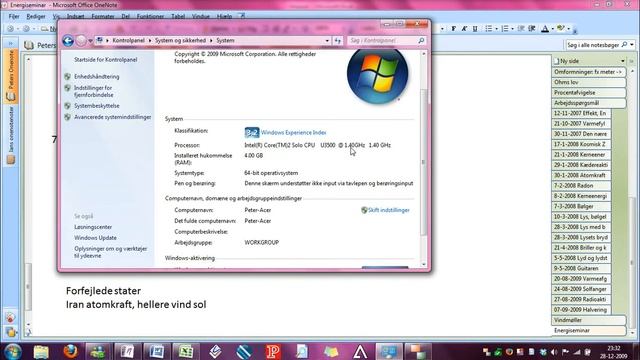This screenshot has width=640, height=360.
Task: Select the Vindmøller page tab
Action: click(x=589, y=320)
